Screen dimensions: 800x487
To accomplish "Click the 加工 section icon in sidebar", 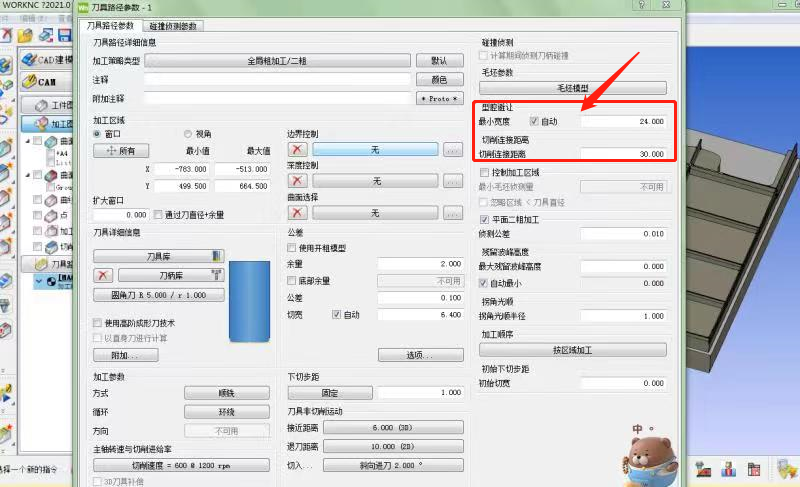I will click(x=42, y=123).
